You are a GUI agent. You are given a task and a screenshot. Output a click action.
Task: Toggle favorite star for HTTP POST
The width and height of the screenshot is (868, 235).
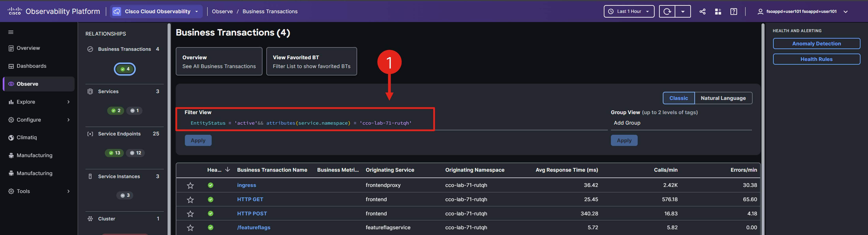[190, 214]
